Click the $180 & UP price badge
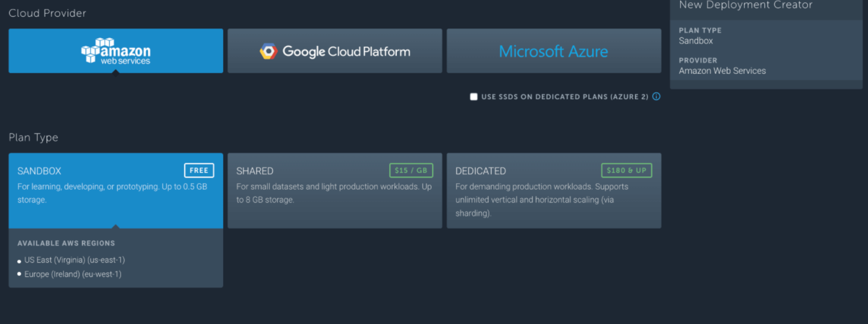Image resolution: width=868 pixels, height=324 pixels. [x=626, y=170]
